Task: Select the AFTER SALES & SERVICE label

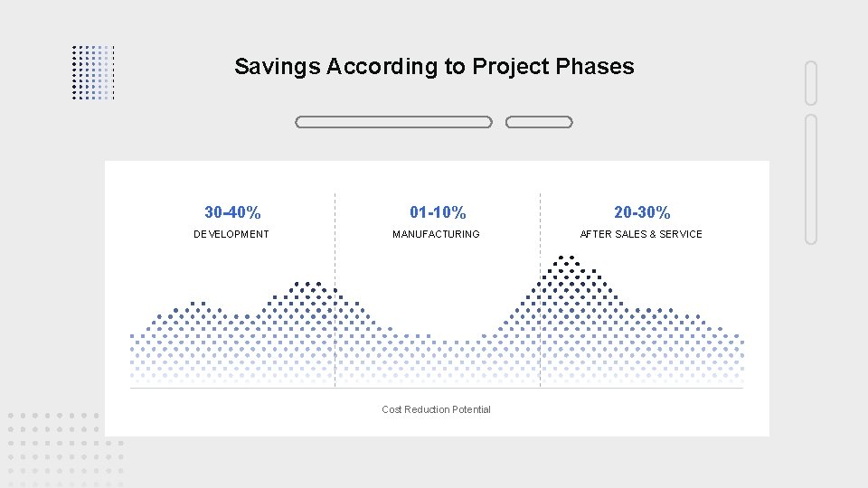Action: [x=641, y=234]
